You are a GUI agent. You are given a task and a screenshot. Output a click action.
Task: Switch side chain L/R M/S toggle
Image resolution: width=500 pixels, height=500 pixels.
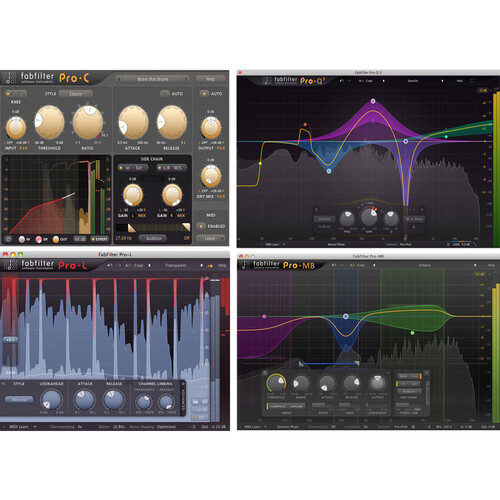[x=172, y=168]
